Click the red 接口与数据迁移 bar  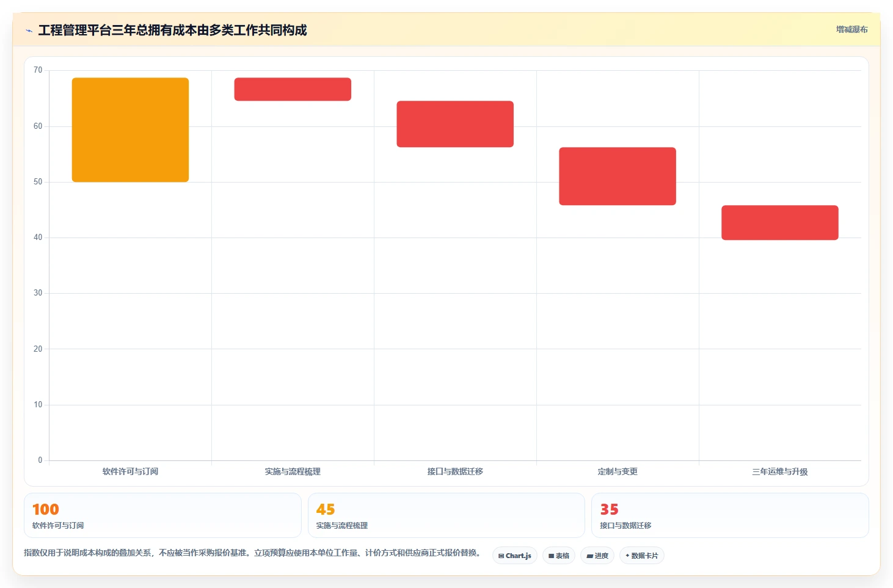coord(455,124)
